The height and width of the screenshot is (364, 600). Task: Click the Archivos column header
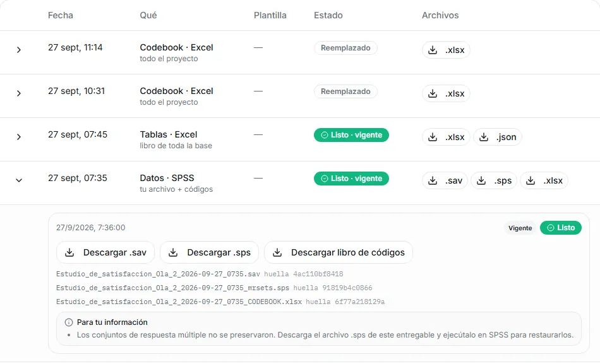(440, 15)
